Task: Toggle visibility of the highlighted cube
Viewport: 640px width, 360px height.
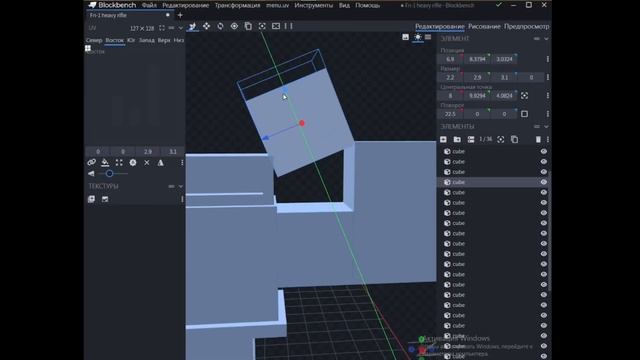Action: click(x=544, y=182)
